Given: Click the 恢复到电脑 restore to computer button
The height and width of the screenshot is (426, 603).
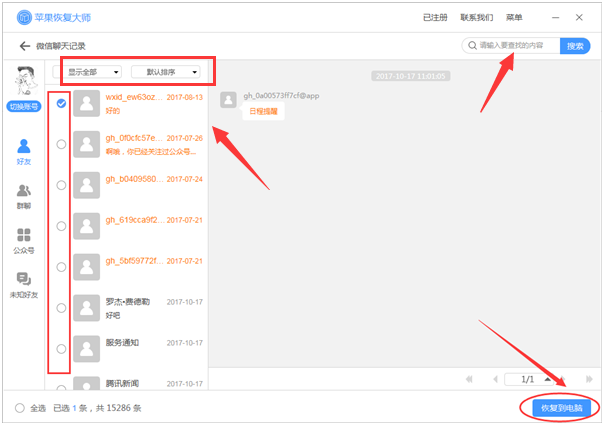Looking at the screenshot, I should coord(561,408).
